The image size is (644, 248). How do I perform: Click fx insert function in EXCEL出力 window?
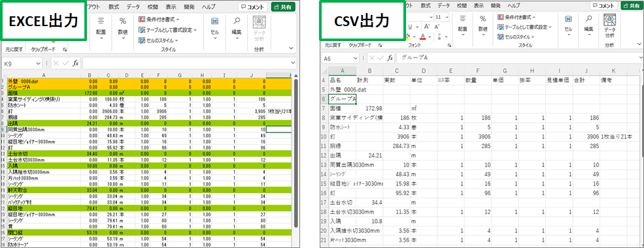pyautogui.click(x=76, y=63)
